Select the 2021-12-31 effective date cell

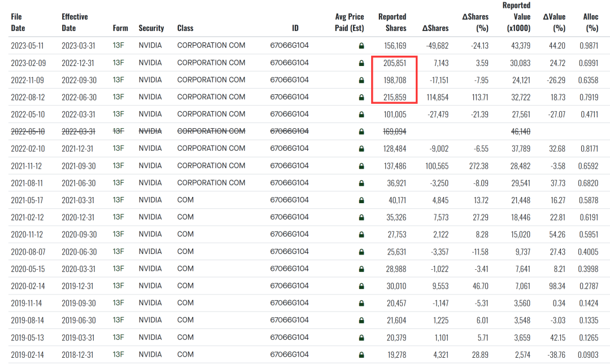(x=78, y=148)
